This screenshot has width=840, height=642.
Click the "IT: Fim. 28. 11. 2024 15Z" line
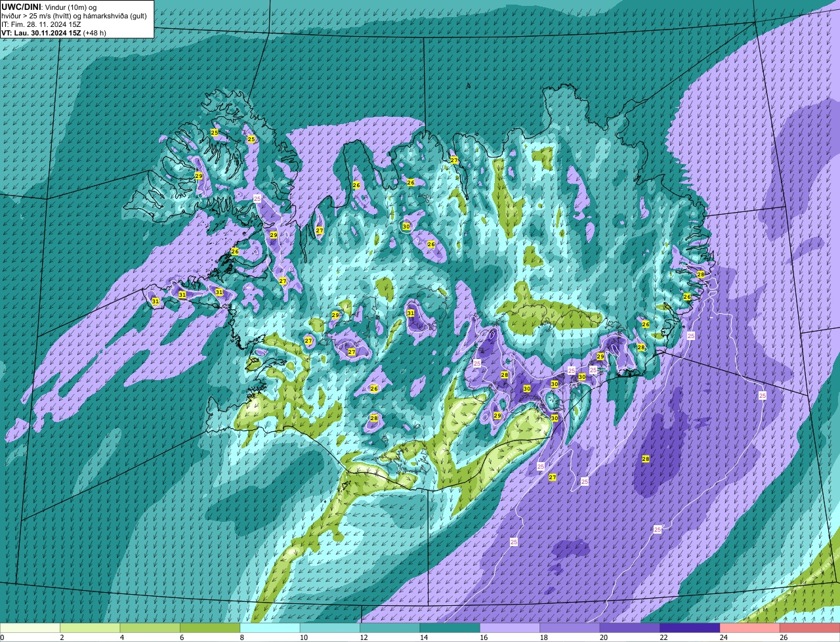pos(41,24)
